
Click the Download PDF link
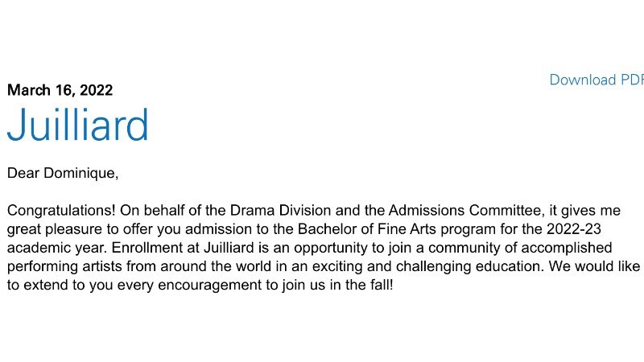pos(597,80)
